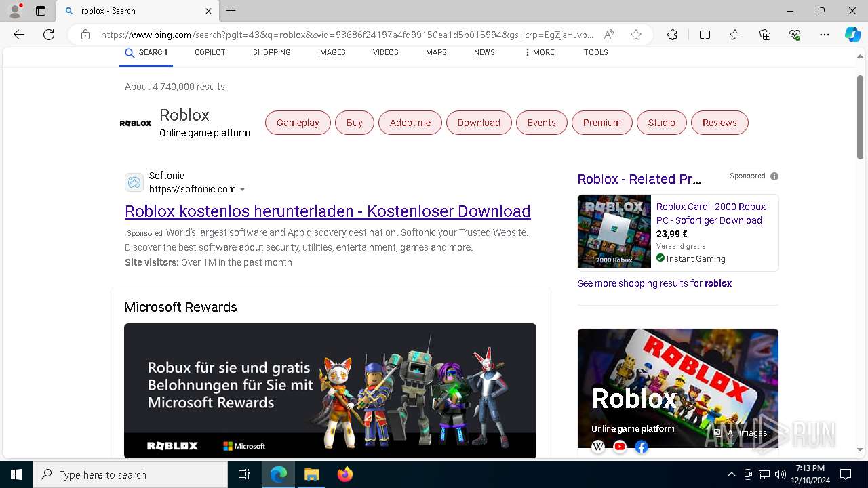Open the Wikipedia icon for Roblox
The width and height of the screenshot is (868, 488).
pos(598,447)
